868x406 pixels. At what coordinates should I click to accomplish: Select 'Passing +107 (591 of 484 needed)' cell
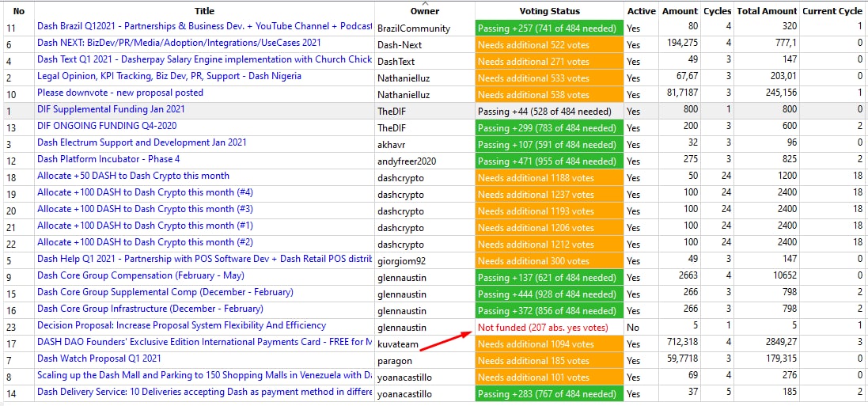549,145
